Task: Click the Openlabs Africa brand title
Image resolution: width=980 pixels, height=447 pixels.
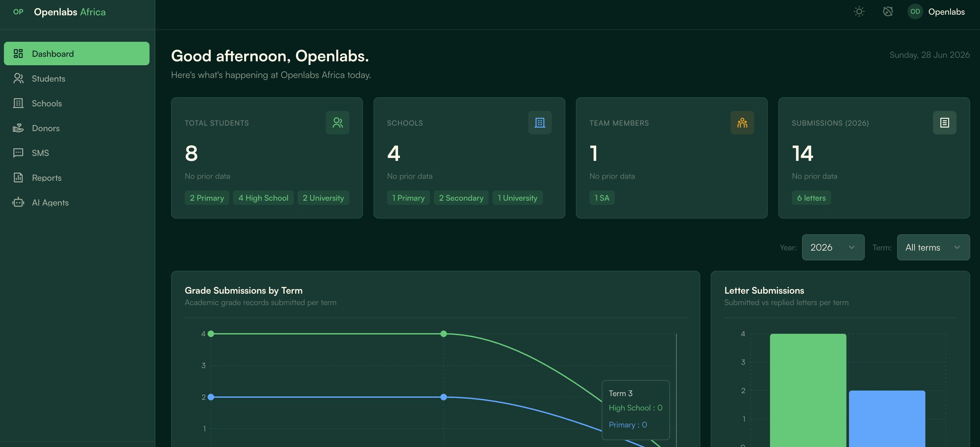Action: pos(70,12)
